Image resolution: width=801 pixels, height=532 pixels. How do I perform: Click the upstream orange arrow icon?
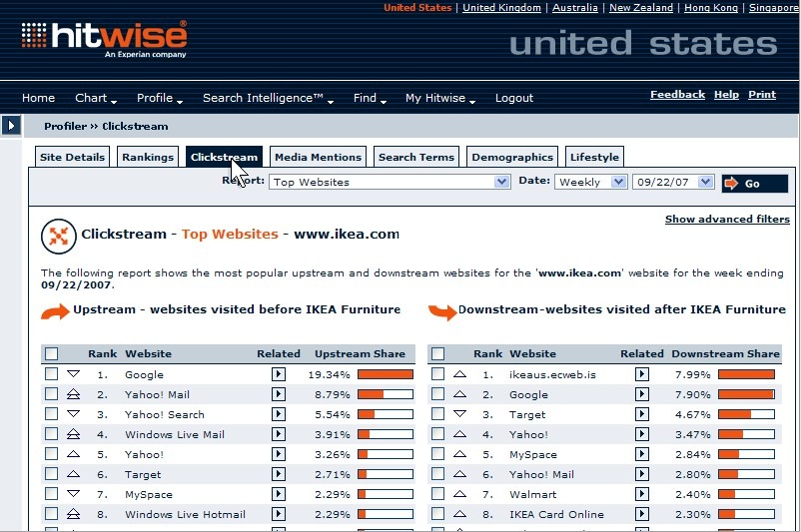pos(55,311)
